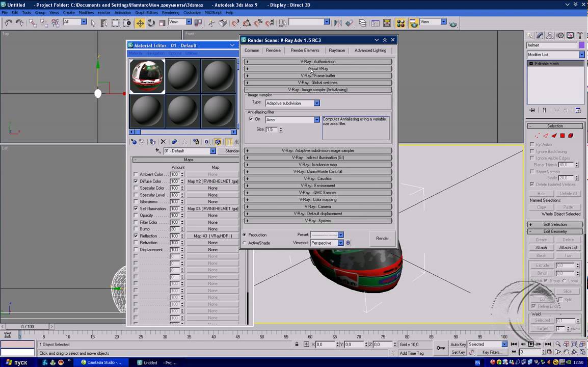588x367 pixels.
Task: Toggle Percent Snap icon
Action: [x=258, y=23]
